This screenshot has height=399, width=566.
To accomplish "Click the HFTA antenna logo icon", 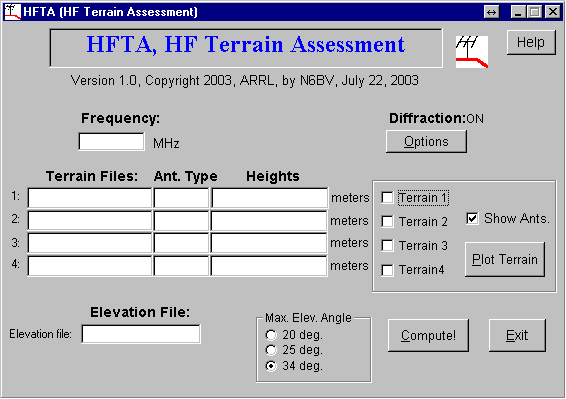I will point(472,52).
